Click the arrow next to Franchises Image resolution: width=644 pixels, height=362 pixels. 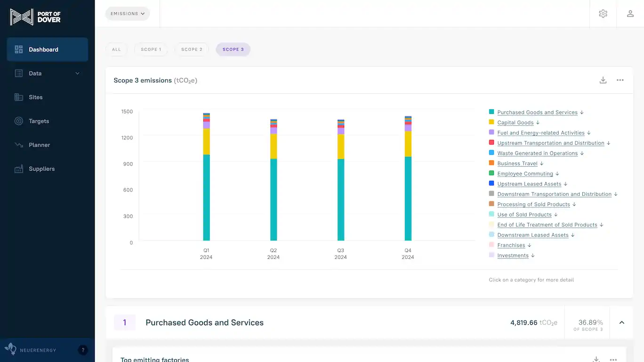tap(530, 245)
